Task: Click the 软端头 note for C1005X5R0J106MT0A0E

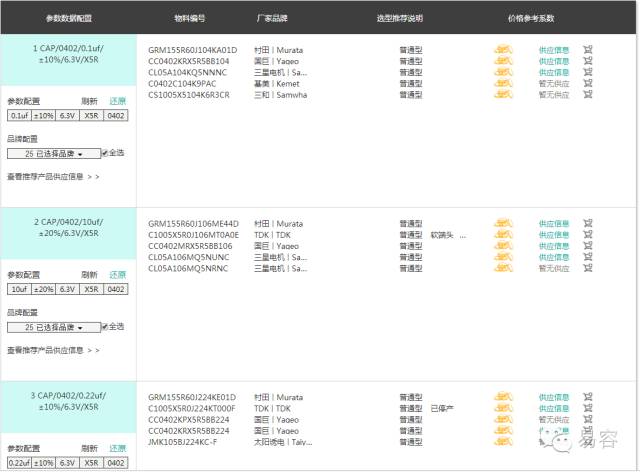Action: 442,235
